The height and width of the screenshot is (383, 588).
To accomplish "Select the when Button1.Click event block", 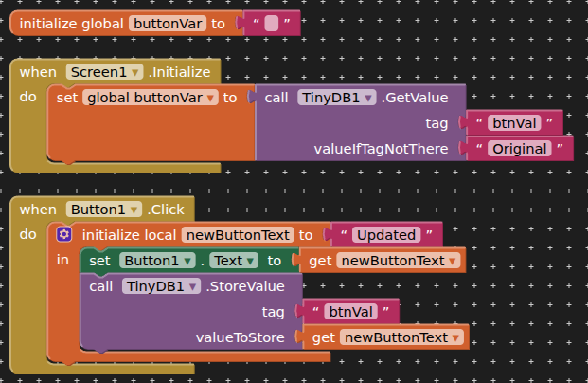I will click(38, 210).
